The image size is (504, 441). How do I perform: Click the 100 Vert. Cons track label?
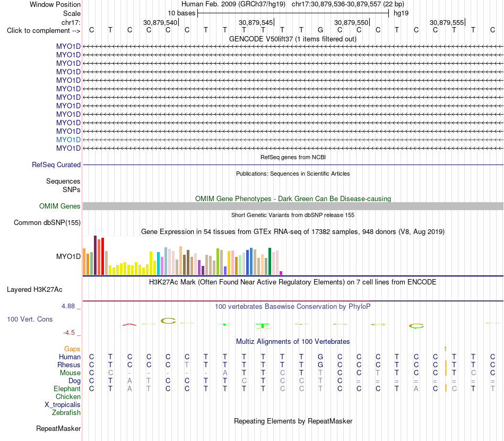30,319
